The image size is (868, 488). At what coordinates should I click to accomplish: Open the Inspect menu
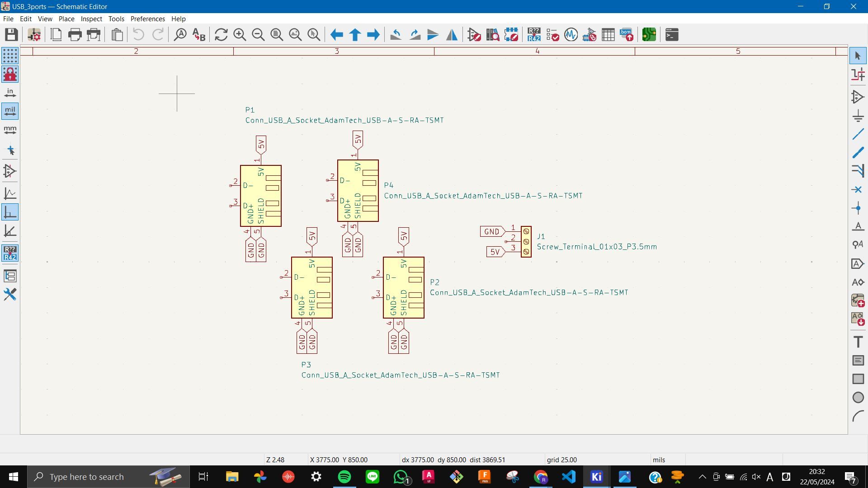(91, 19)
